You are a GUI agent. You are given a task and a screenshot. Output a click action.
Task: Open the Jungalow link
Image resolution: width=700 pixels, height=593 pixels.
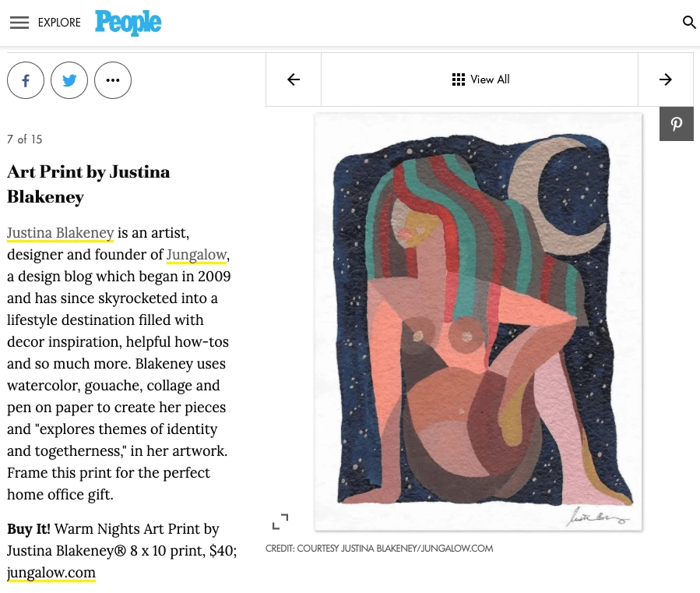197,255
